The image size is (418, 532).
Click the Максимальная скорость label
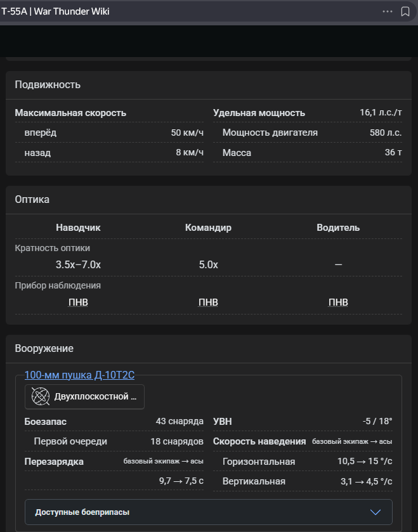(x=70, y=113)
